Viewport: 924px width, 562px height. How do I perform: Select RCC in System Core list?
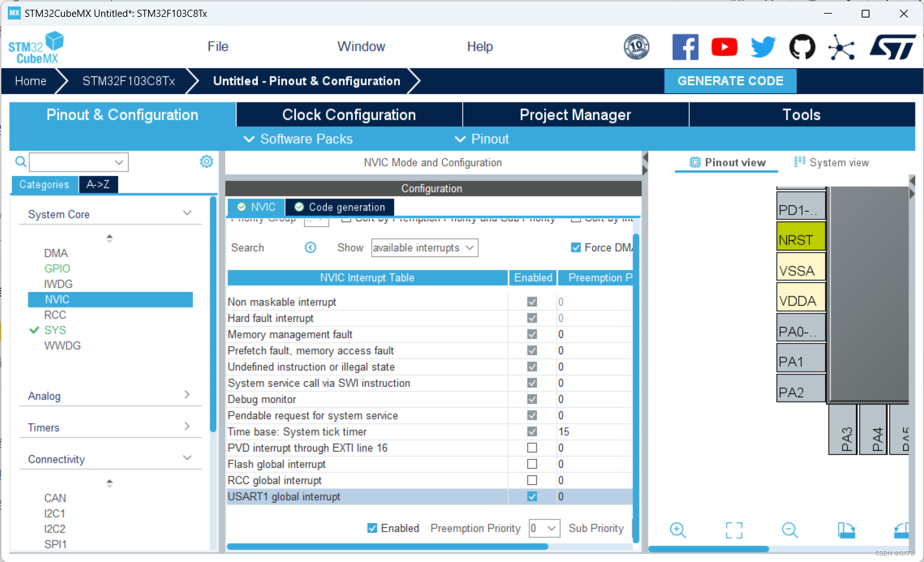[x=55, y=314]
